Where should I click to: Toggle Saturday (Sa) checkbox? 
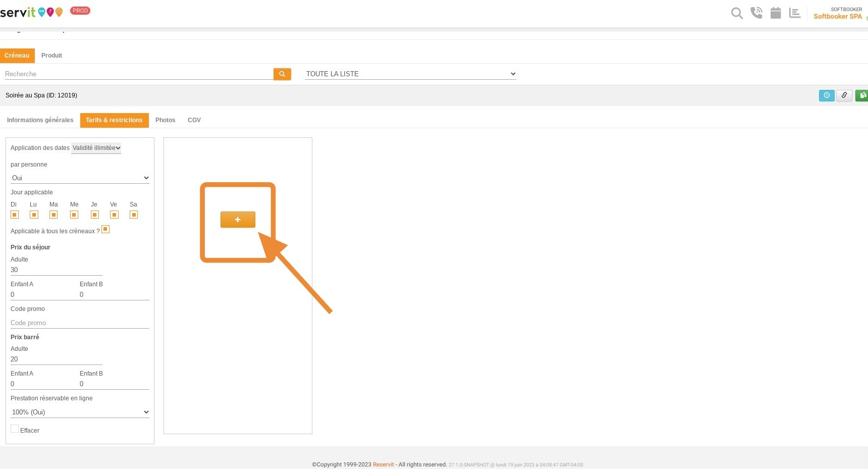pos(134,215)
